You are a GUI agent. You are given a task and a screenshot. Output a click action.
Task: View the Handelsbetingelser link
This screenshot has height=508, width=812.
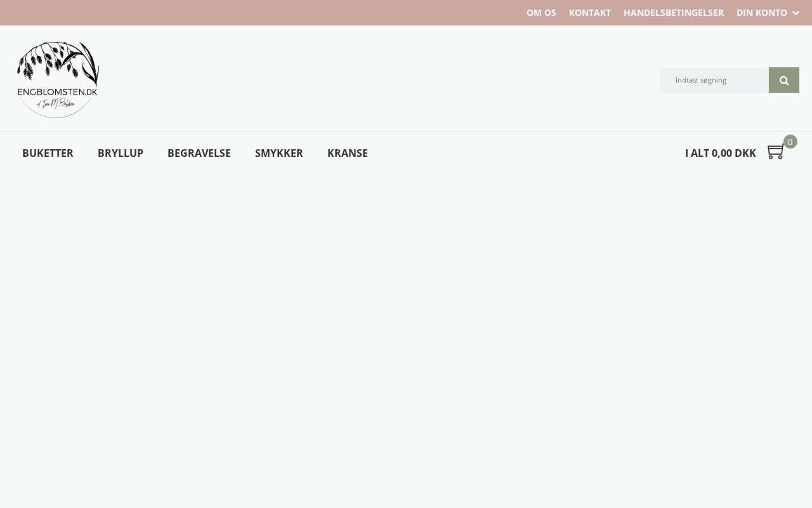coord(674,13)
